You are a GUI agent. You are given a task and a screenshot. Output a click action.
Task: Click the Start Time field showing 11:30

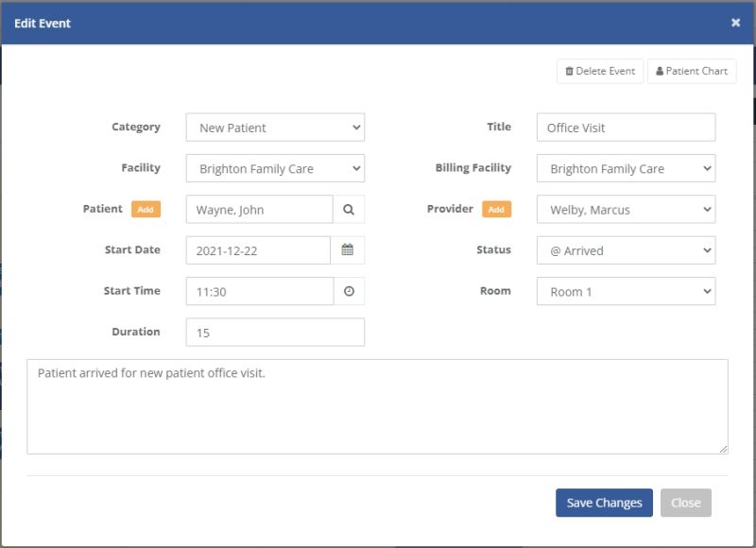coord(259,292)
